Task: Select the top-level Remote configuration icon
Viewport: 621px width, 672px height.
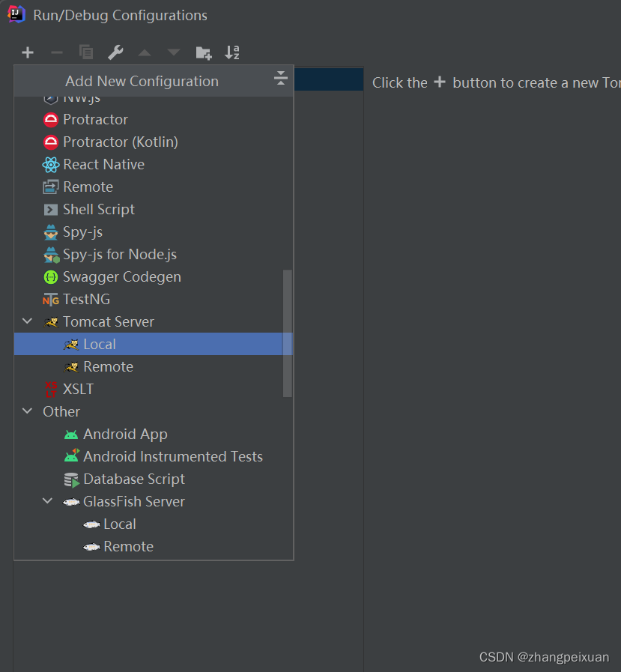Action: tap(51, 187)
